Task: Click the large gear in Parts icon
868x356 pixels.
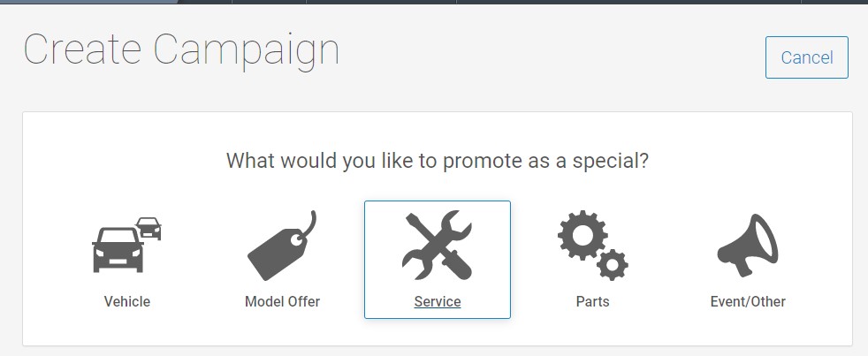Action: click(x=582, y=235)
